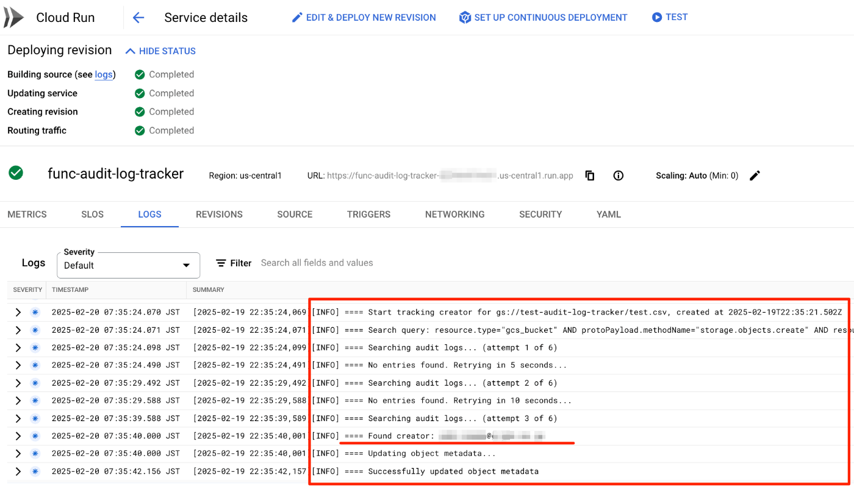Click severity icon of 07:35:24.070 entry
854x504 pixels.
tap(35, 312)
